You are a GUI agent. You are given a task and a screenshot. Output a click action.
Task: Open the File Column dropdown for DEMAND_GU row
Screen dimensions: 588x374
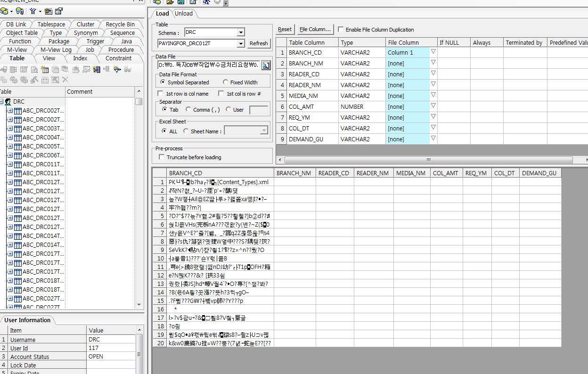click(433, 138)
